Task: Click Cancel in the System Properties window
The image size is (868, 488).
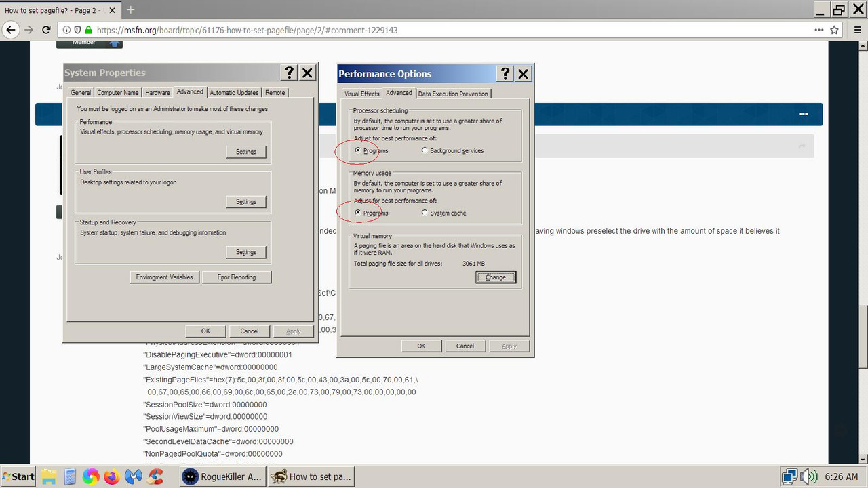Action: [250, 331]
